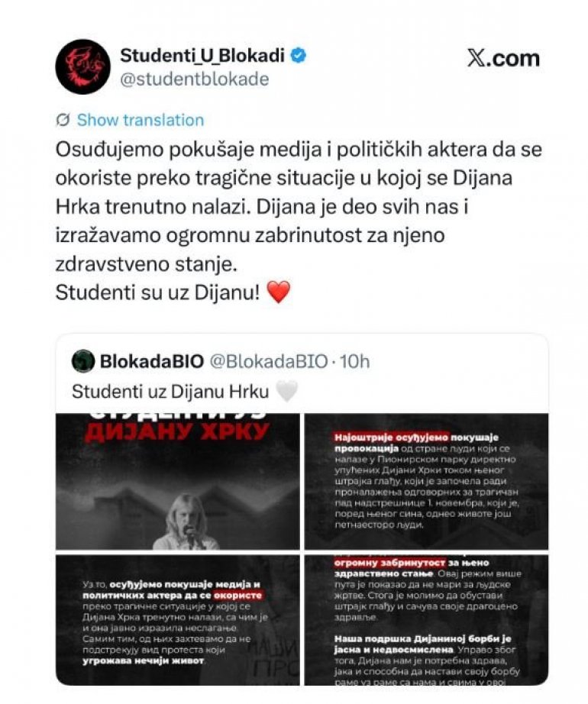Click the white heart emoji in quoted post

(286, 392)
